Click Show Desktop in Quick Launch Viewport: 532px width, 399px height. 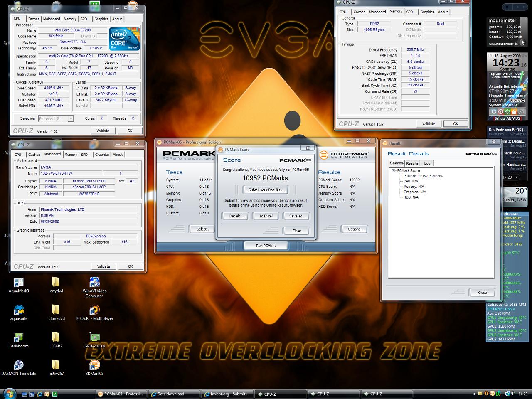25,394
